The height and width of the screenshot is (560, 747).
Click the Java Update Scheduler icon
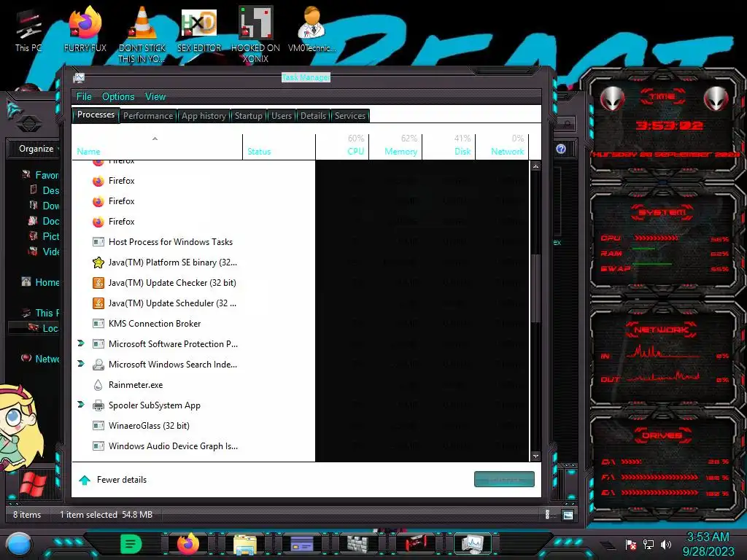point(98,303)
